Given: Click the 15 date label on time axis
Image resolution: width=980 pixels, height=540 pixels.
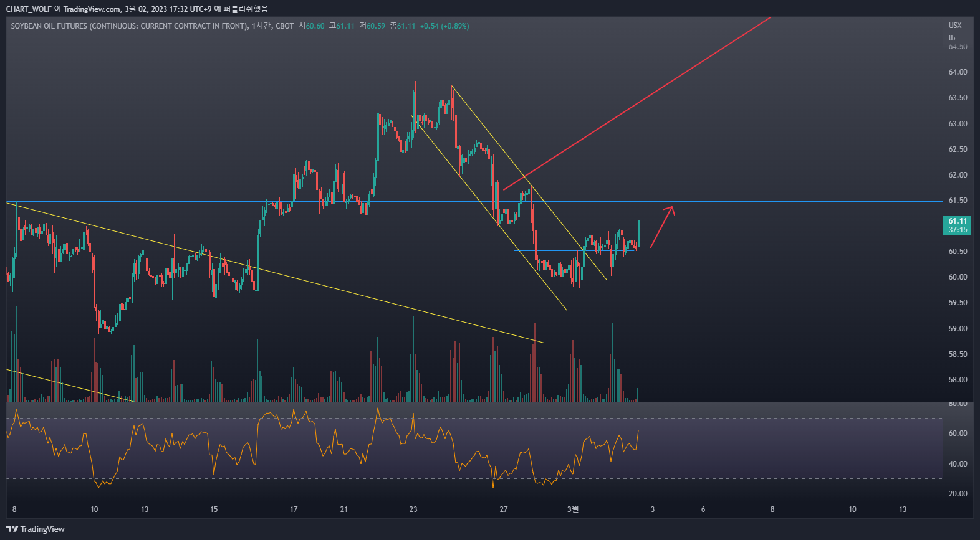Looking at the screenshot, I should 214,509.
